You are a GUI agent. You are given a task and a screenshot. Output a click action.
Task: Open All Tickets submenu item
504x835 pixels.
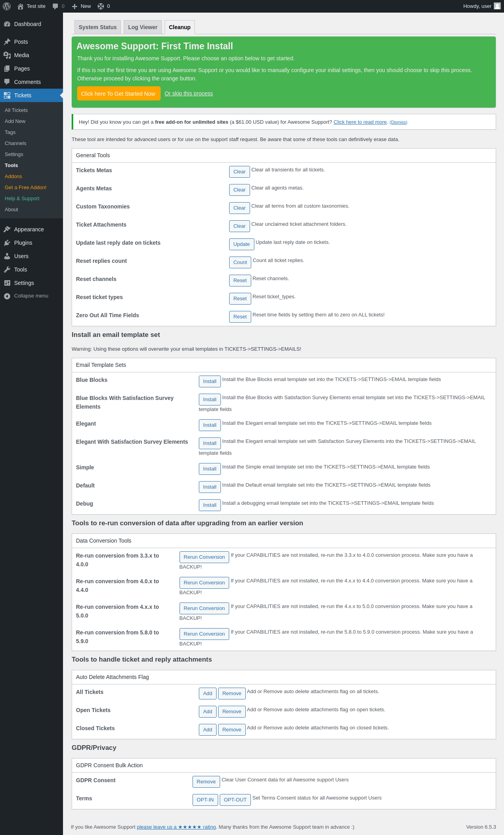(x=16, y=110)
